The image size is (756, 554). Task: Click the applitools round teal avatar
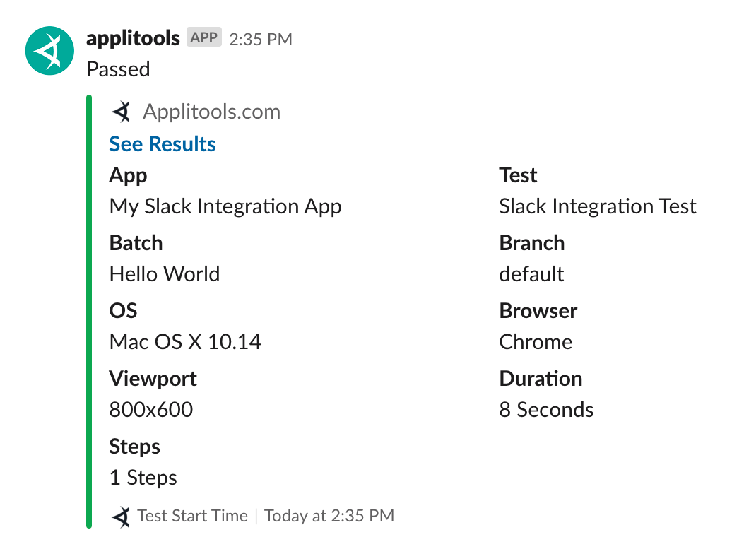pyautogui.click(x=49, y=51)
